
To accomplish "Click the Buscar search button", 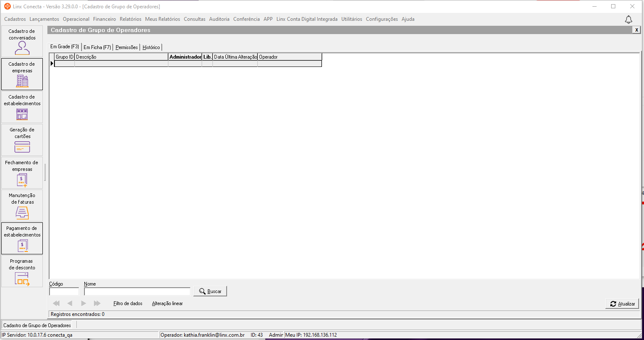I will click(210, 291).
